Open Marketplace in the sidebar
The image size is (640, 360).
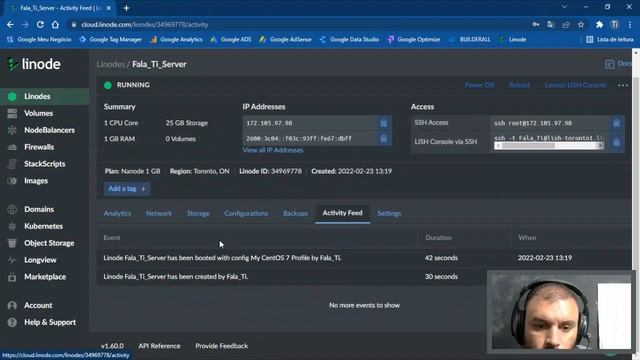tap(44, 277)
